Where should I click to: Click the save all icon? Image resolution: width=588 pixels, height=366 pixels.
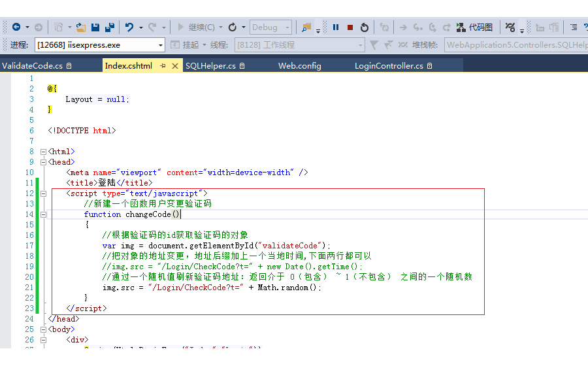coord(110,27)
